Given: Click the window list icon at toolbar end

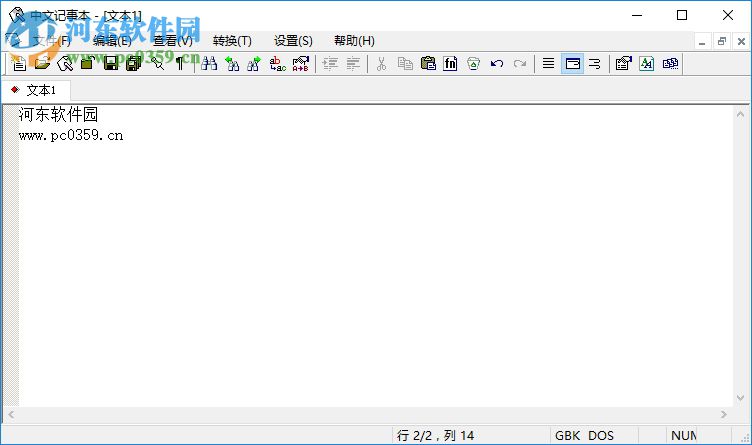Looking at the screenshot, I should [x=670, y=63].
